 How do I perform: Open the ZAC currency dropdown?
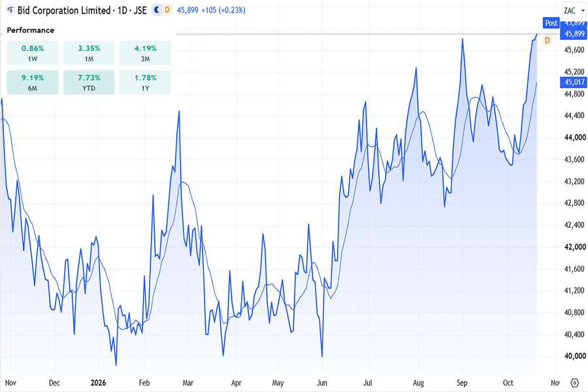click(574, 10)
